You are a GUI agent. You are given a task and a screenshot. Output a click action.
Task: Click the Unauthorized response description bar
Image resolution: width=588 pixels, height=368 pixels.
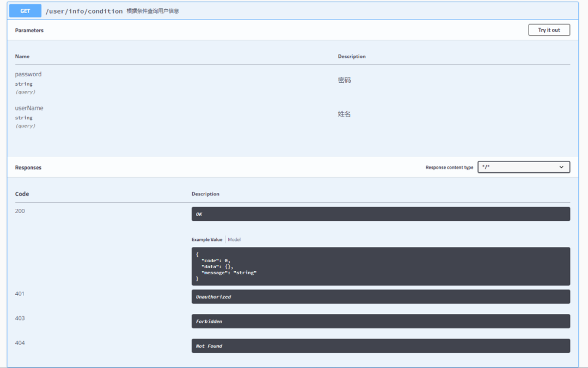click(x=380, y=297)
